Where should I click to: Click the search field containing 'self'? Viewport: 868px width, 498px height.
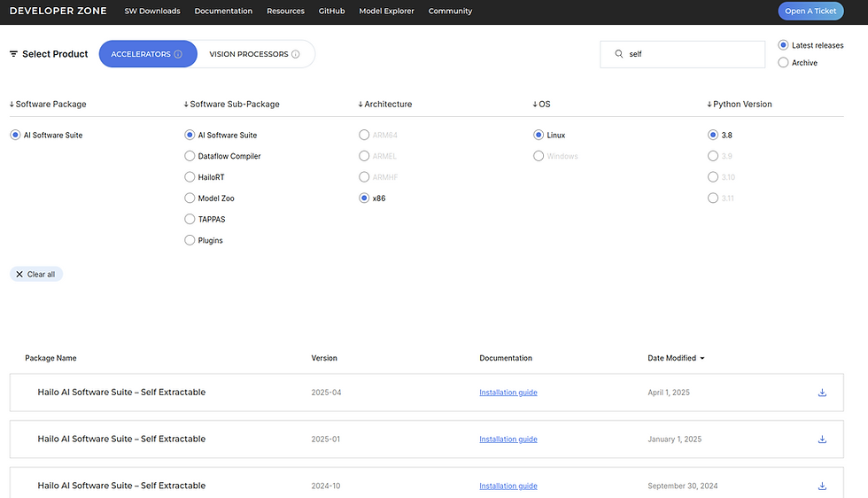click(x=683, y=54)
